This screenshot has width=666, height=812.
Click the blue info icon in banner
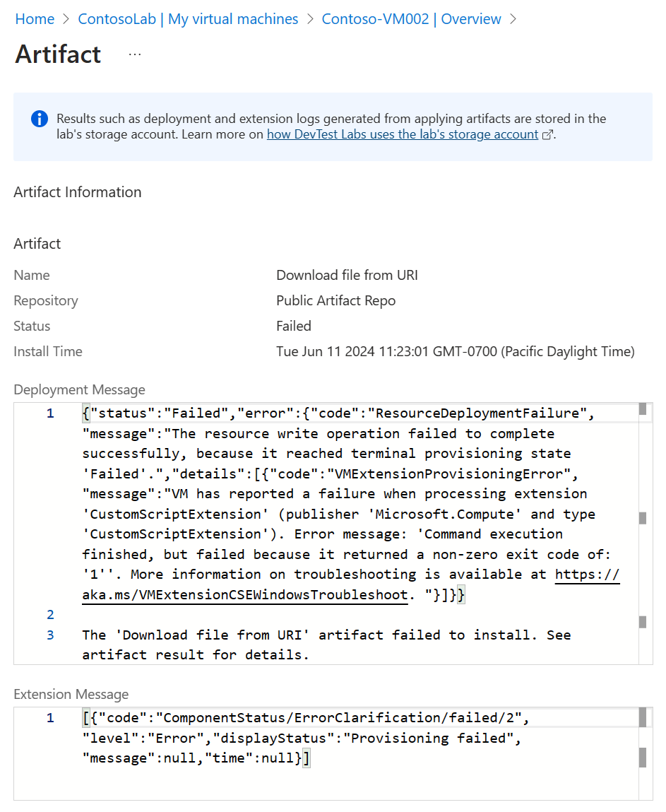click(x=40, y=119)
